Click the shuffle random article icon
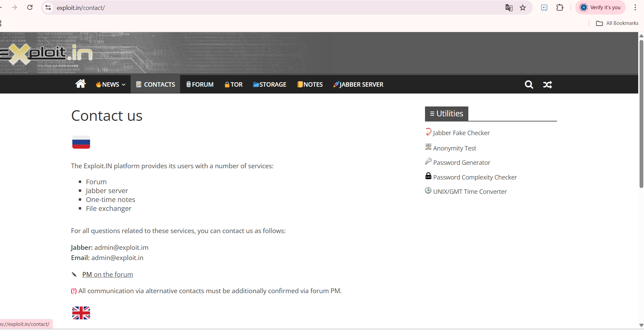 pyautogui.click(x=547, y=85)
